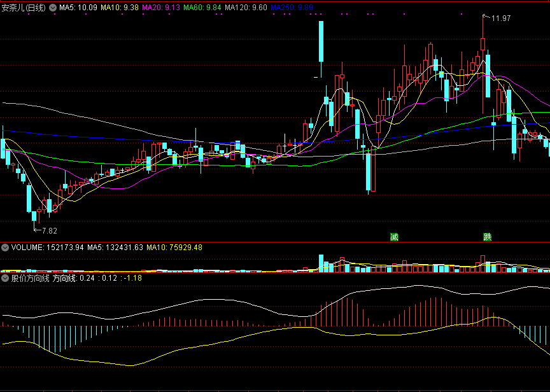
Task: Click the green 跌 marker
Action: pos(488,237)
